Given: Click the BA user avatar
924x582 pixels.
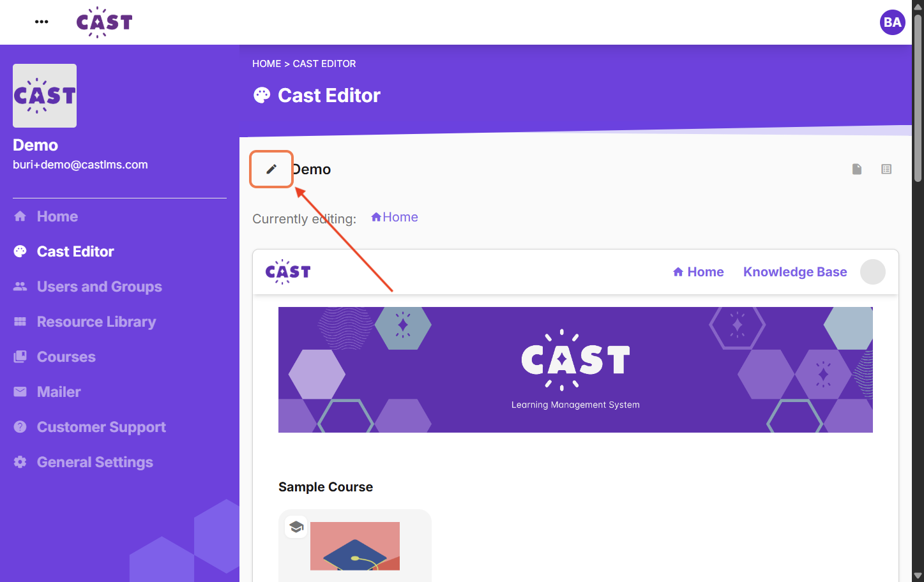Looking at the screenshot, I should click(892, 22).
